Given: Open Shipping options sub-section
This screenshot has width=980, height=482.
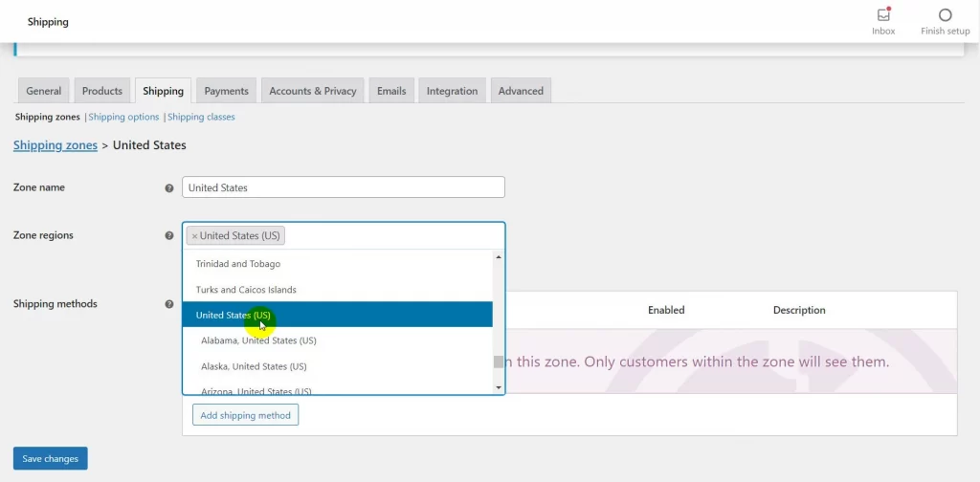Looking at the screenshot, I should [123, 117].
